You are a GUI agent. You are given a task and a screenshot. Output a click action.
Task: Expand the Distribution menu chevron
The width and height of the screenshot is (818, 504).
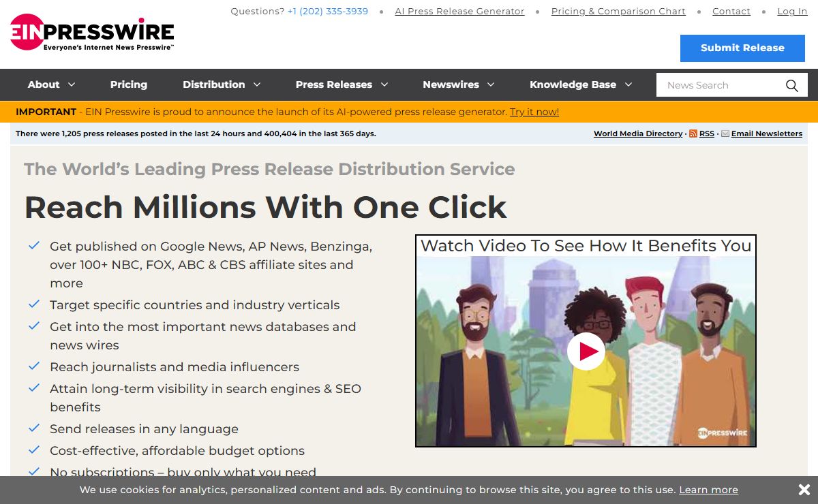(x=257, y=84)
